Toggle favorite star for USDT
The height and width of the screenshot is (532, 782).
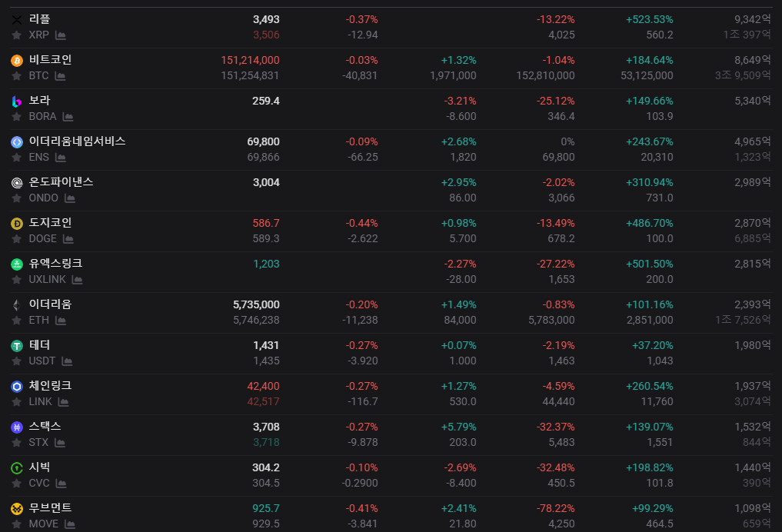click(x=16, y=361)
